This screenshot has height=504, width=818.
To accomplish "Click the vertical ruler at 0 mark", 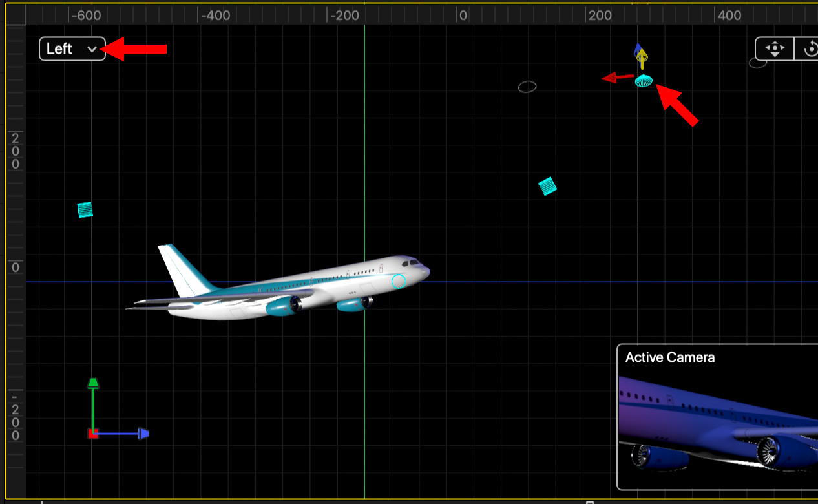I will click(16, 268).
